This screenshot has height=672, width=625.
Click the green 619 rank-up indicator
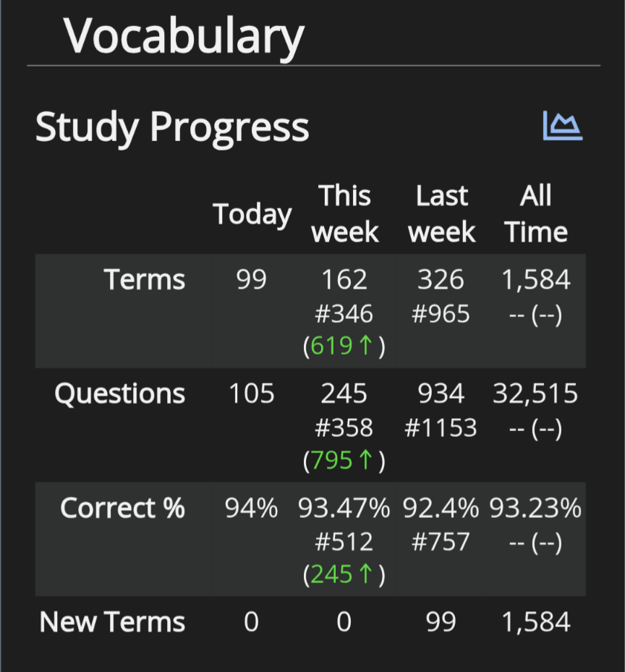tap(341, 346)
